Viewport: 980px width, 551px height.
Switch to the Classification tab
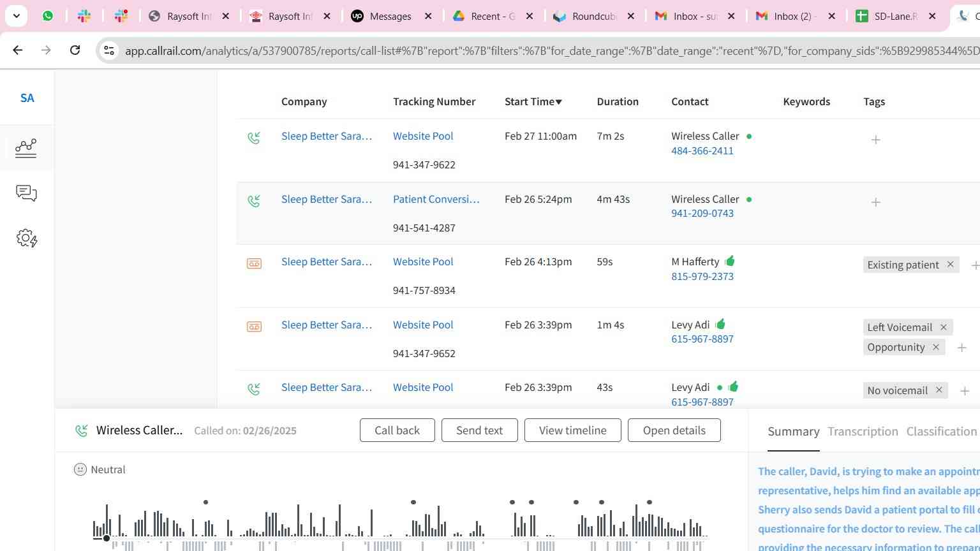[x=942, y=432]
